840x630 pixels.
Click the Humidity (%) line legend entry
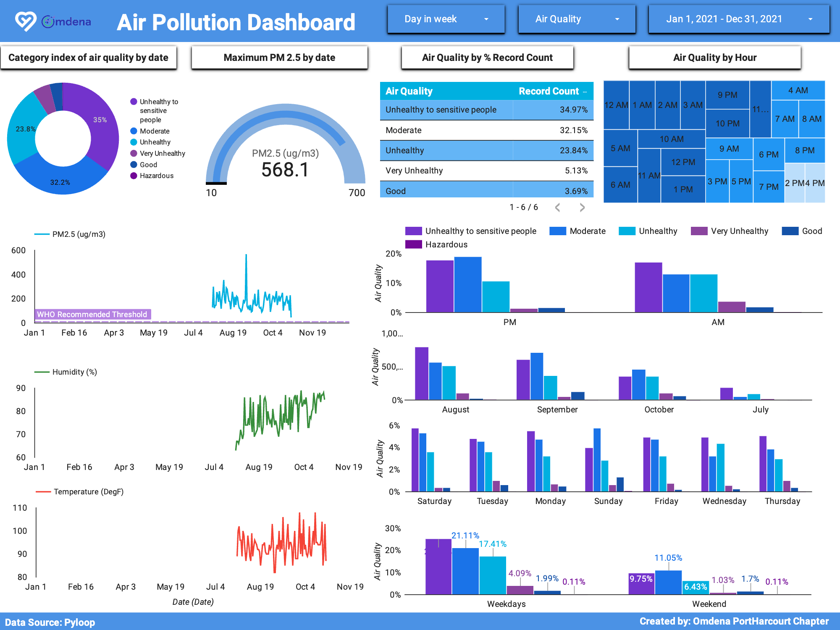66,372
